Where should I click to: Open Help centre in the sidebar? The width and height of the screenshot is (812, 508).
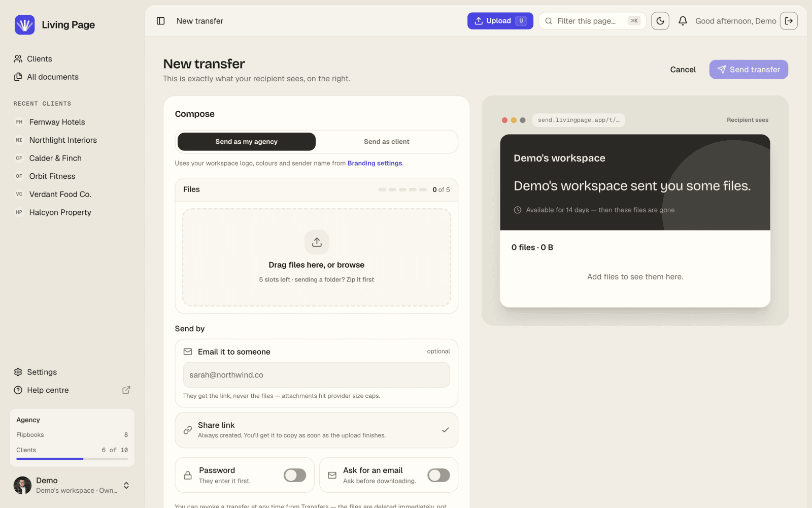click(x=72, y=390)
